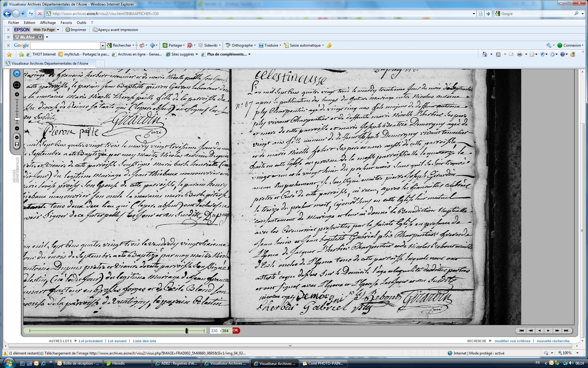Click the zoom out minus button
Image resolution: width=588 pixels, height=368 pixels.
[17, 128]
